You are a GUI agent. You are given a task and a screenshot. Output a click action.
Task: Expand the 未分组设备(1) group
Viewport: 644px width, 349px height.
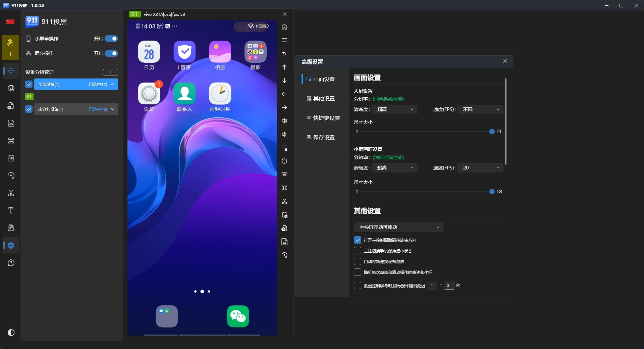[x=113, y=109]
